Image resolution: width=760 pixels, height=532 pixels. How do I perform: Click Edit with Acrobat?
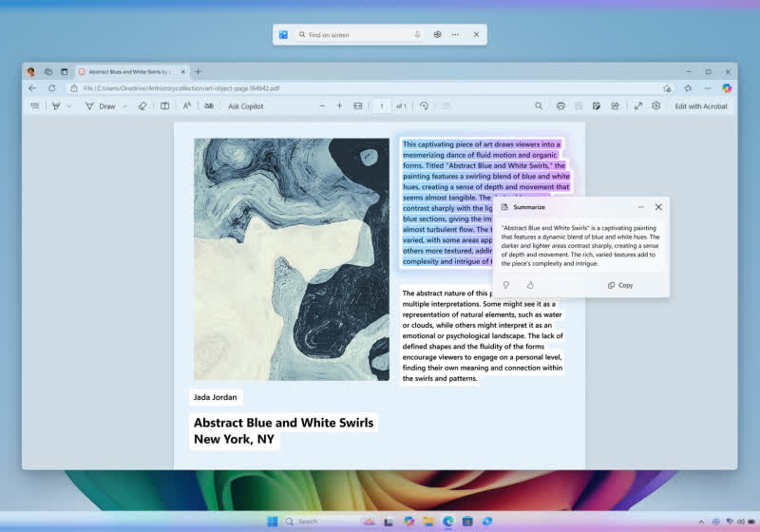coord(701,106)
